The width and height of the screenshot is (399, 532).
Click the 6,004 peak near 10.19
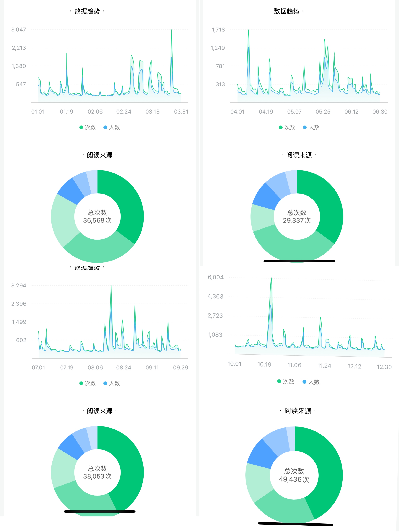(x=271, y=279)
